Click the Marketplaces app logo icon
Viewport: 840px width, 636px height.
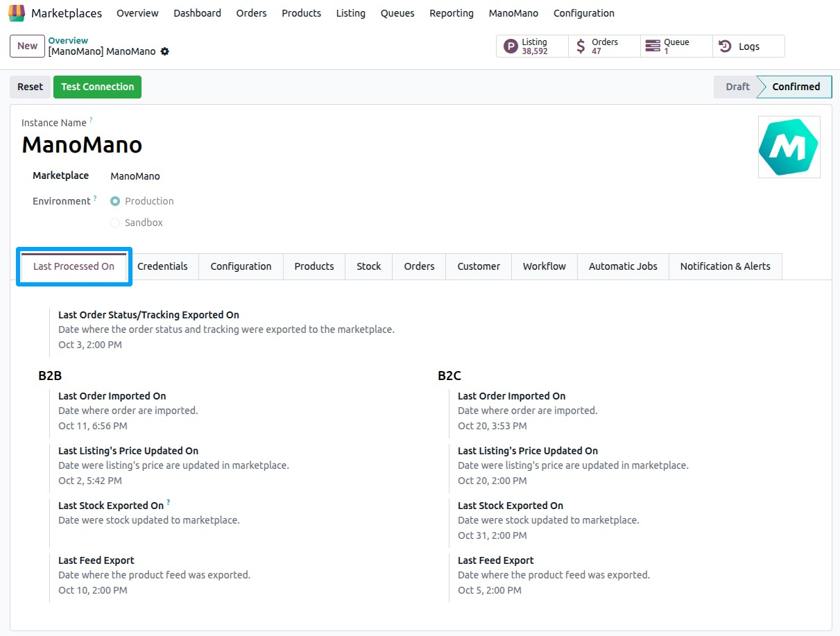pos(17,13)
